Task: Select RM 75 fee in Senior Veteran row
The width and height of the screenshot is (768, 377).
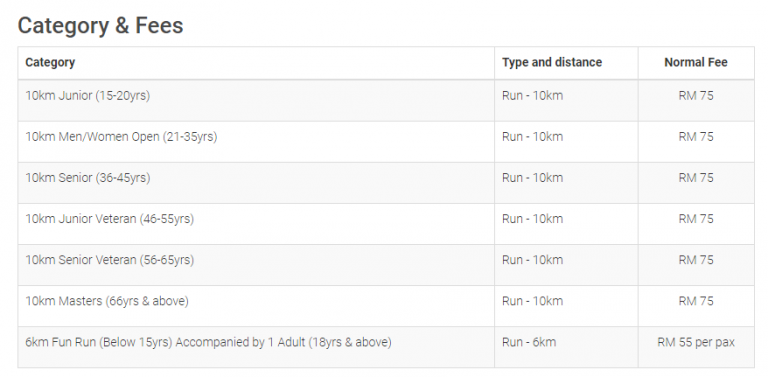Action: (x=696, y=260)
